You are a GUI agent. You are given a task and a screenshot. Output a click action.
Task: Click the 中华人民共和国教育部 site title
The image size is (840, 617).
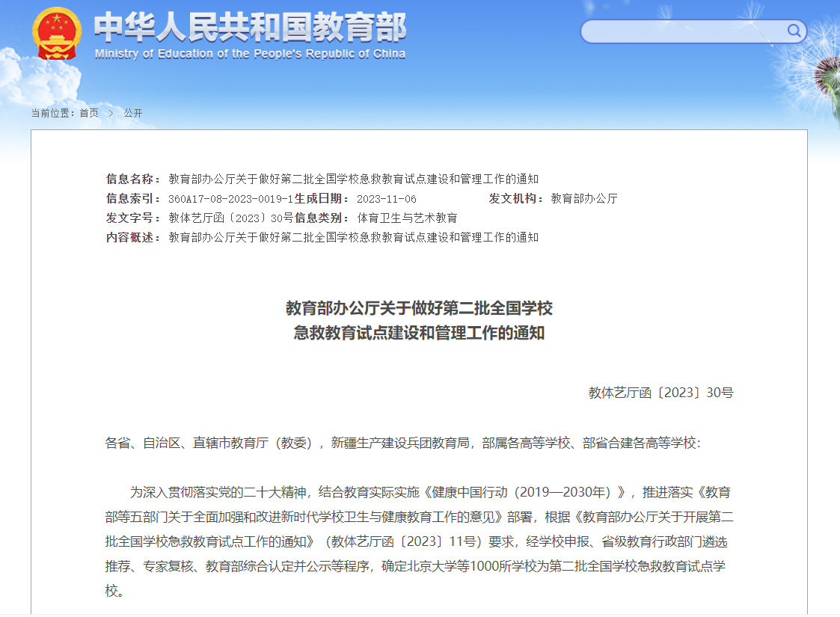pos(250,28)
